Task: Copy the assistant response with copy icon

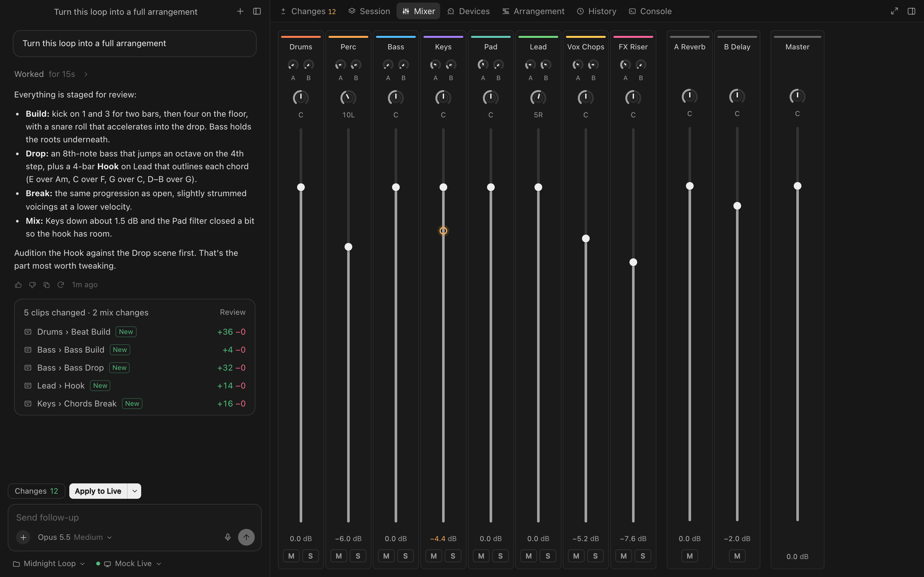Action: tap(46, 285)
